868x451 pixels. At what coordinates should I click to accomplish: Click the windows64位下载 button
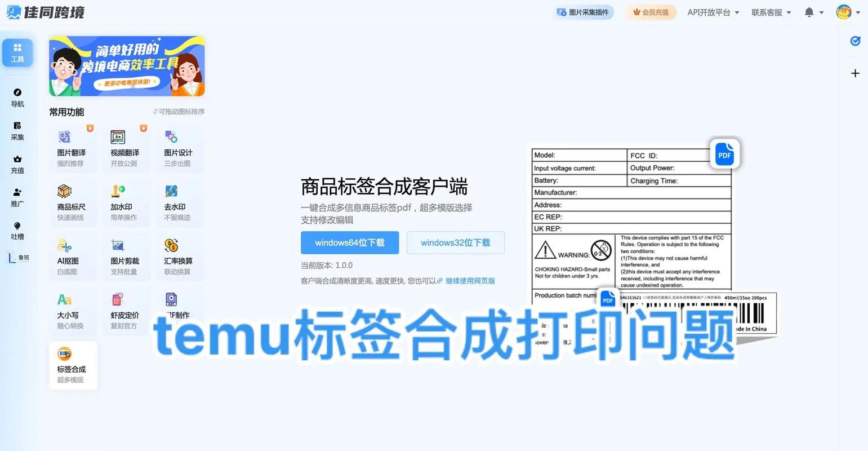(x=350, y=242)
